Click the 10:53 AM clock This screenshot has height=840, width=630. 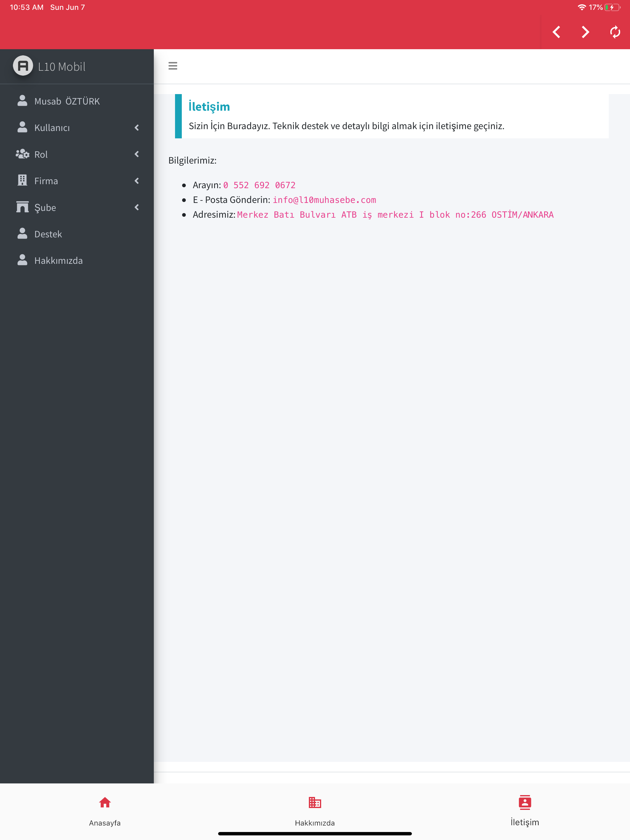click(26, 7)
